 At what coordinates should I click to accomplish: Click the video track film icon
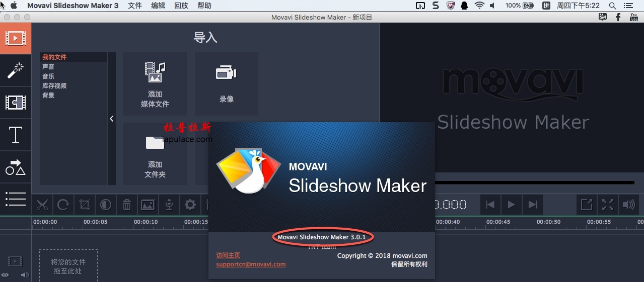(15, 261)
